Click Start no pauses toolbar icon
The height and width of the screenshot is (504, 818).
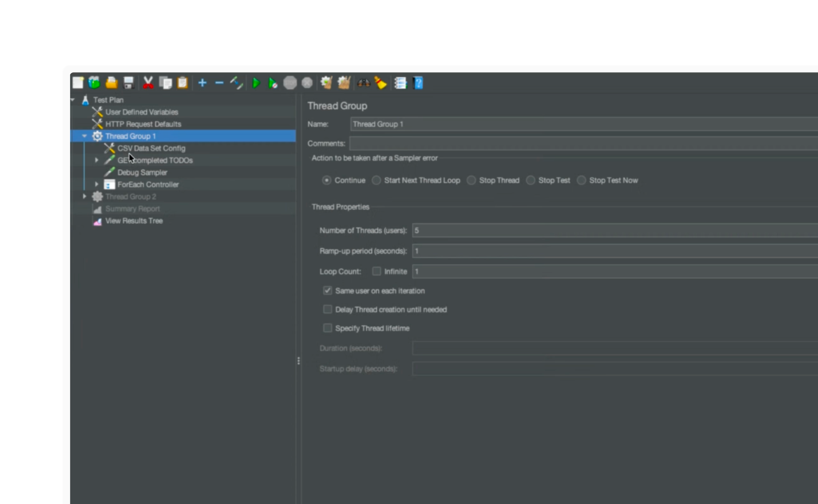273,83
